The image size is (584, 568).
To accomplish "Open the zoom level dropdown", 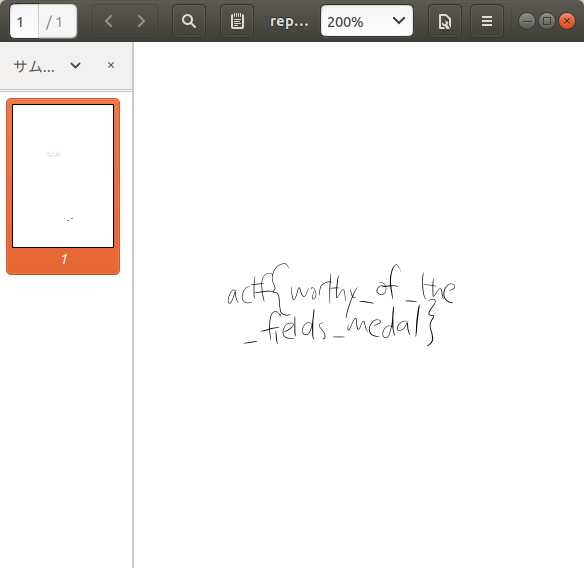I will point(399,21).
